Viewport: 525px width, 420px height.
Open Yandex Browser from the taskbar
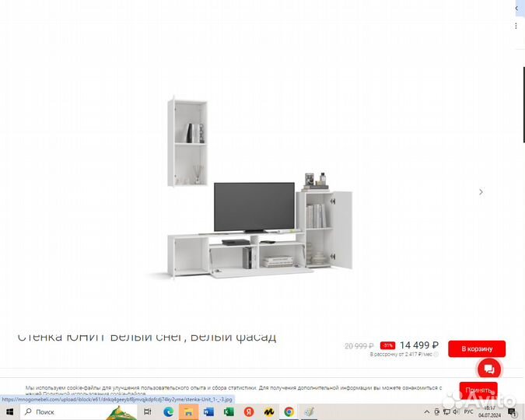[249, 411]
